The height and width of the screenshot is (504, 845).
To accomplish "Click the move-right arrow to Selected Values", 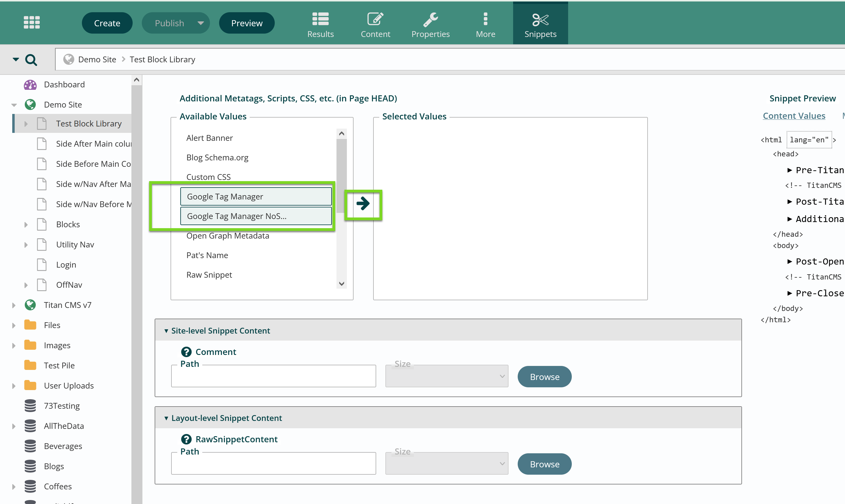I will point(363,204).
